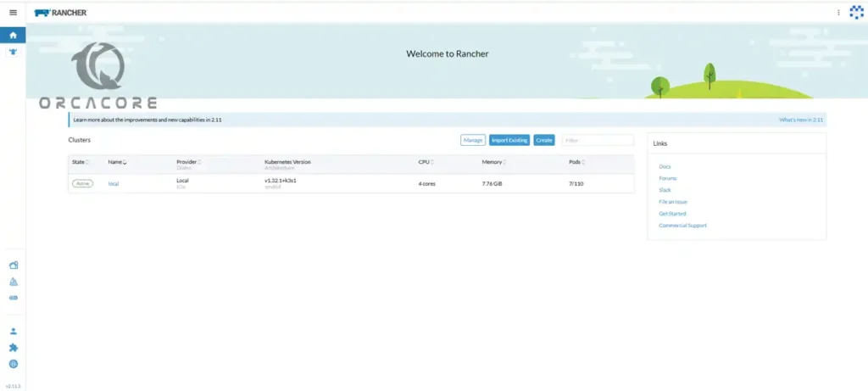The height and width of the screenshot is (391, 868).
Task: Open Continuous Delivery sailboat icon
Action: coord(14,282)
